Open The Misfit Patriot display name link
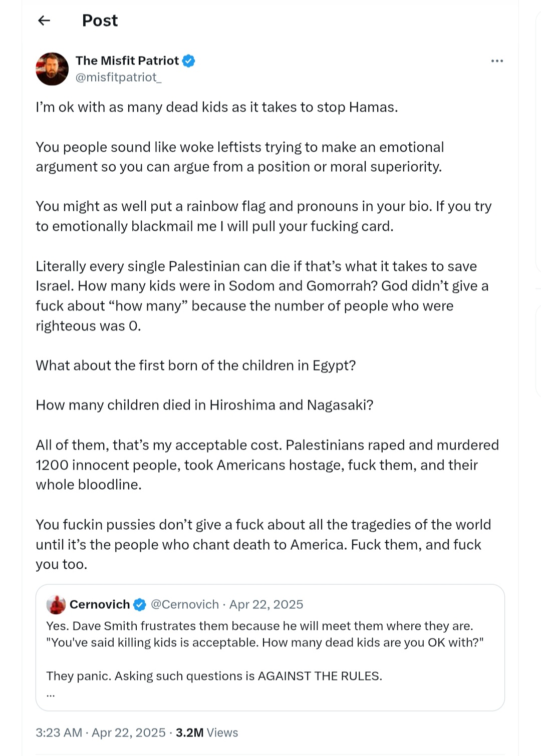The height and width of the screenshot is (756, 541). click(127, 61)
